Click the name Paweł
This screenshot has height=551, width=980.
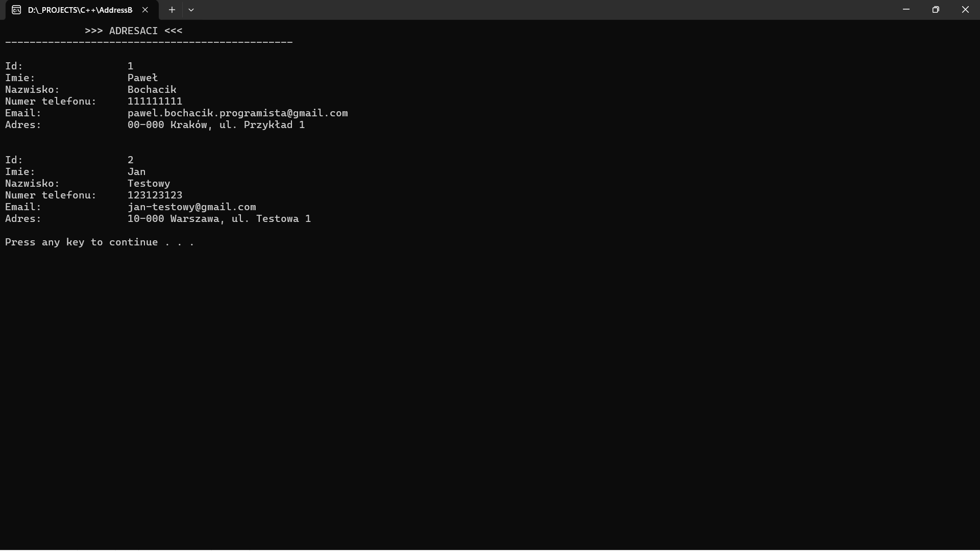[142, 78]
